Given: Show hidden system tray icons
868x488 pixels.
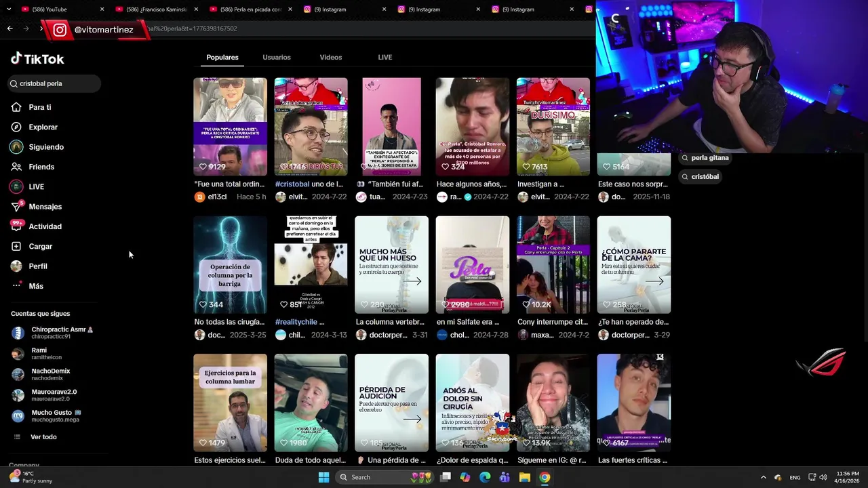Looking at the screenshot, I should click(763, 478).
